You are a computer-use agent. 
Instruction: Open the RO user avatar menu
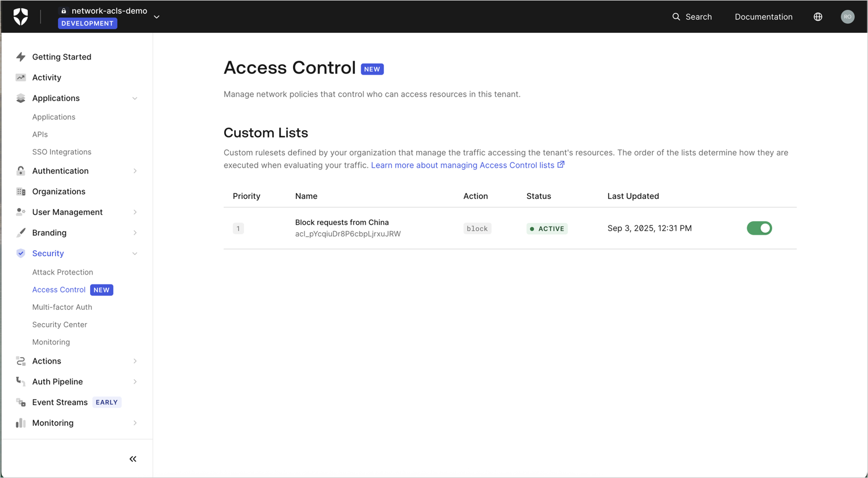(x=847, y=16)
